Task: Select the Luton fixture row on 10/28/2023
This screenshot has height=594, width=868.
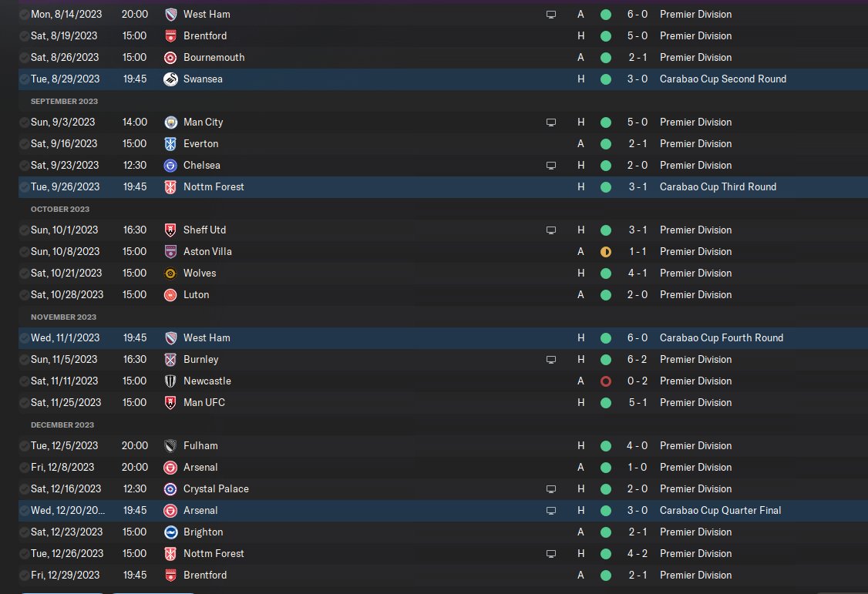Action: (x=442, y=295)
